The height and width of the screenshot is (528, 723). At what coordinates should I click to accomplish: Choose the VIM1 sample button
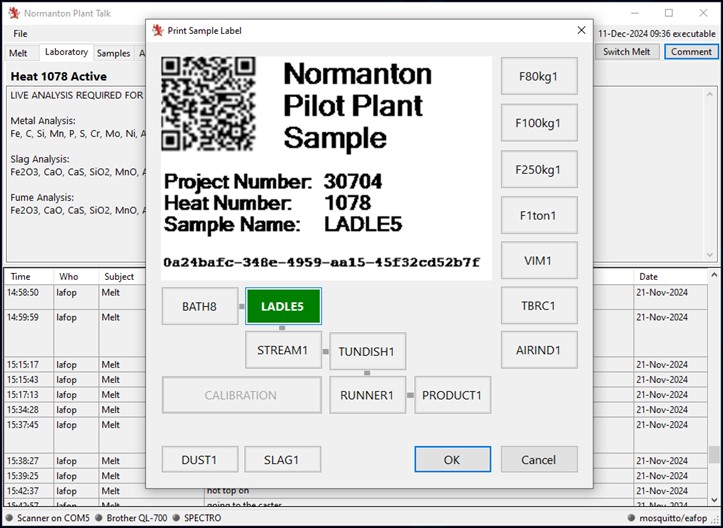click(x=539, y=260)
